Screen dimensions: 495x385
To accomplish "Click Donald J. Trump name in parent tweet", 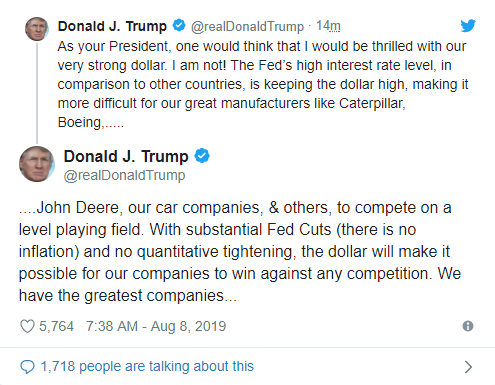I will pyautogui.click(x=112, y=26).
